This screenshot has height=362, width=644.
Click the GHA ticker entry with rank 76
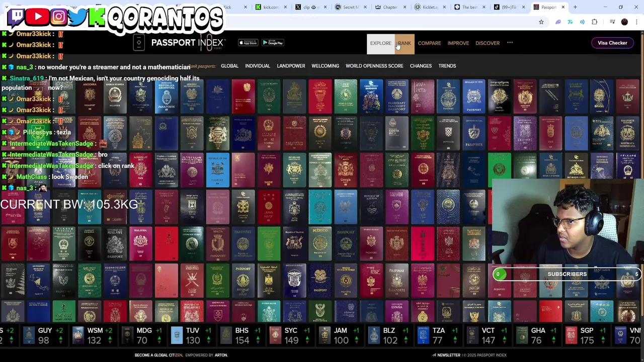point(536,335)
